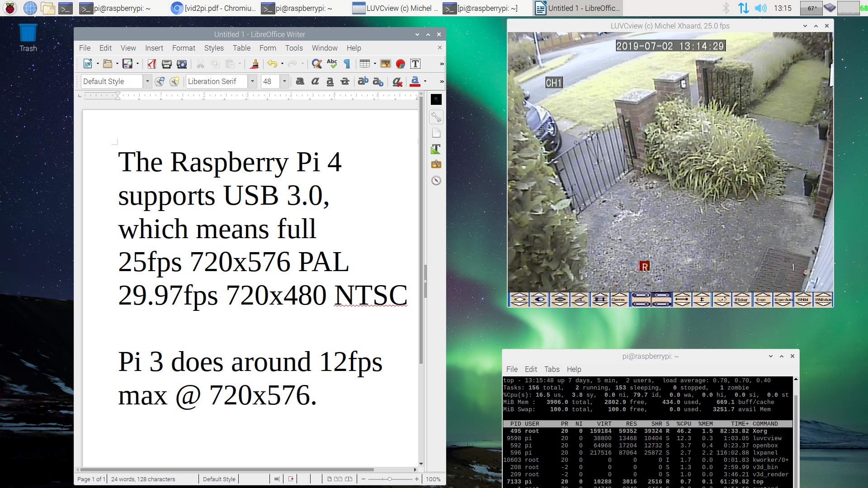
Task: Click the Export as PDF icon
Action: (x=152, y=64)
